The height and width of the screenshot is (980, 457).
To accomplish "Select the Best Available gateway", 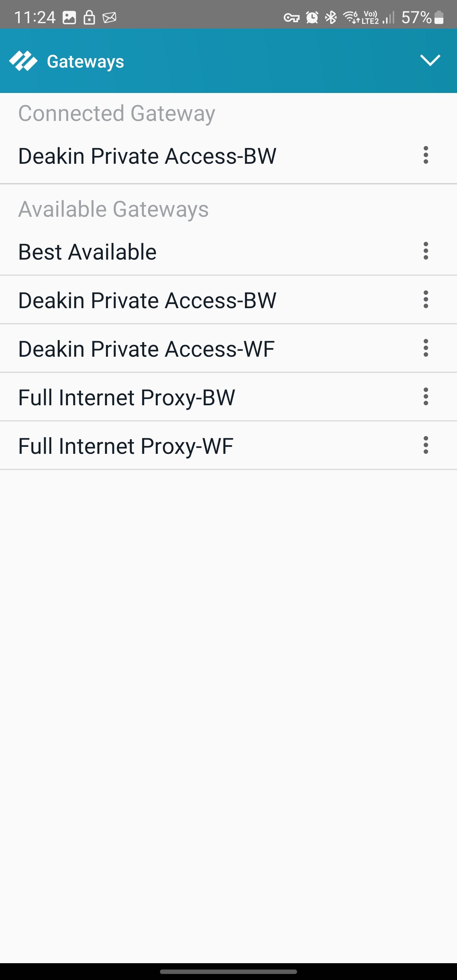I will click(88, 252).
